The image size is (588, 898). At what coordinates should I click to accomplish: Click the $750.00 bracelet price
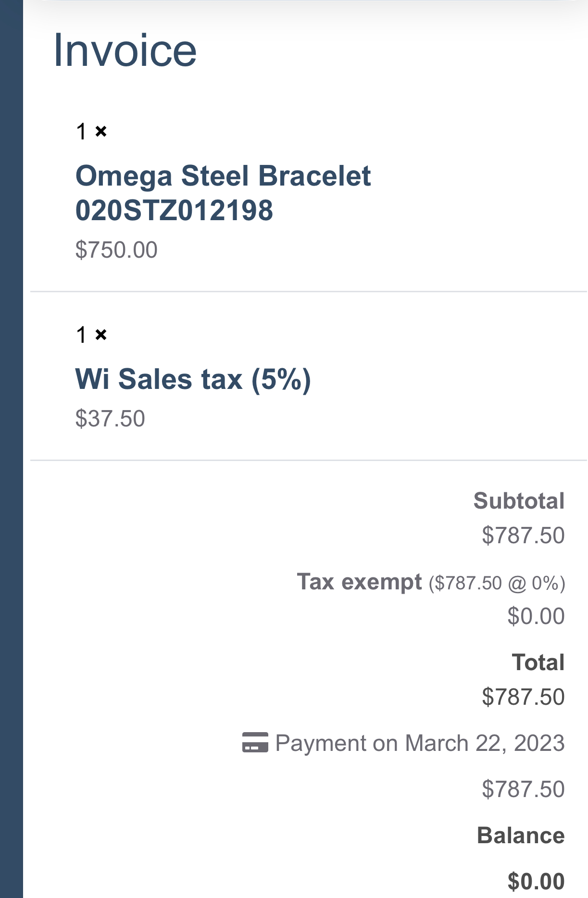point(116,250)
